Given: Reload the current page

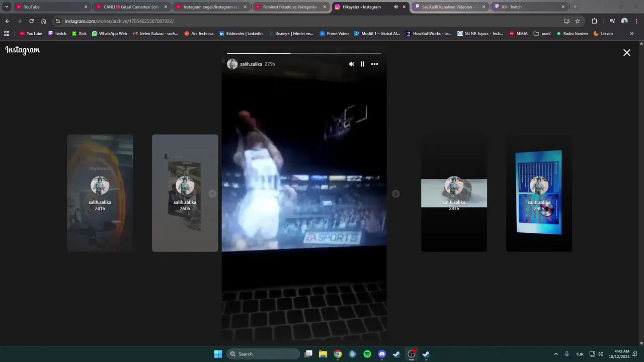Looking at the screenshot, I should pyautogui.click(x=31, y=21).
